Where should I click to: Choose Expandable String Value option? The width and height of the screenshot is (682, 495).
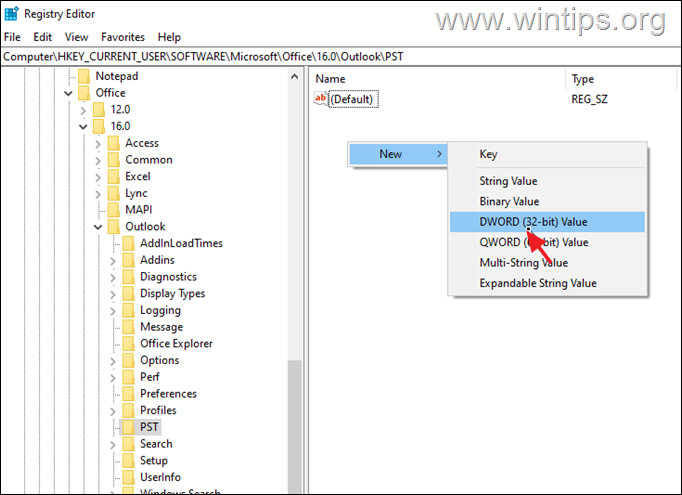(x=547, y=283)
